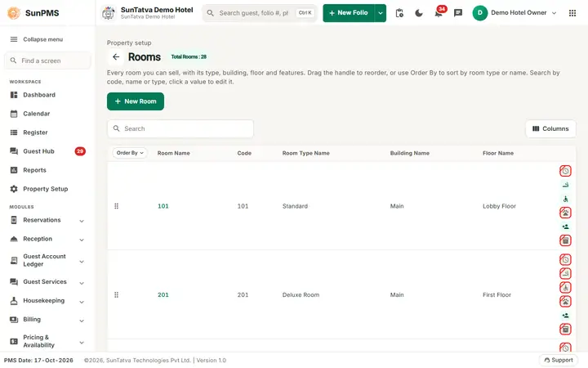Click the rooms Search field

click(180, 129)
